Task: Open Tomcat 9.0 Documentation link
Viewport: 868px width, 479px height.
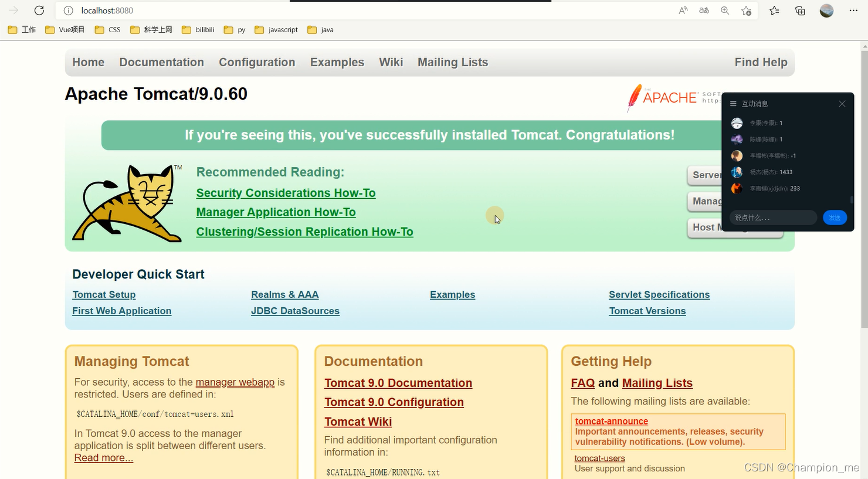Action: tap(398, 383)
